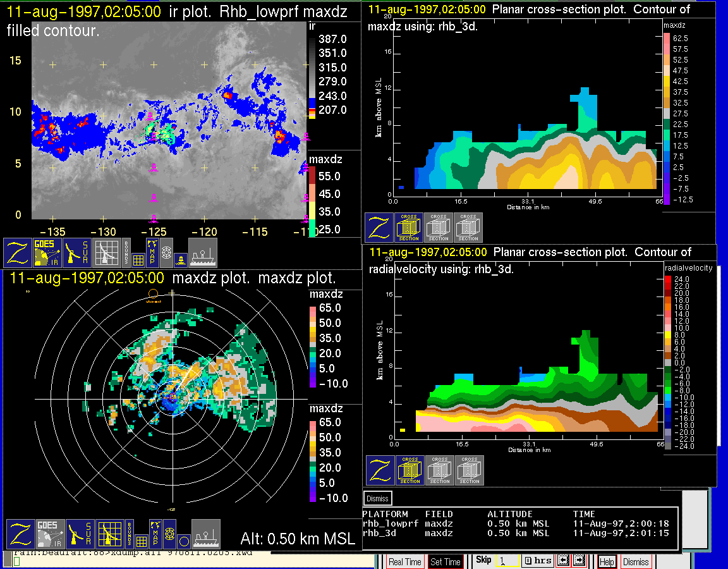Viewport: 728px width, 569px height.
Task: Open the hrs time units dropdown
Action: pyautogui.click(x=538, y=561)
